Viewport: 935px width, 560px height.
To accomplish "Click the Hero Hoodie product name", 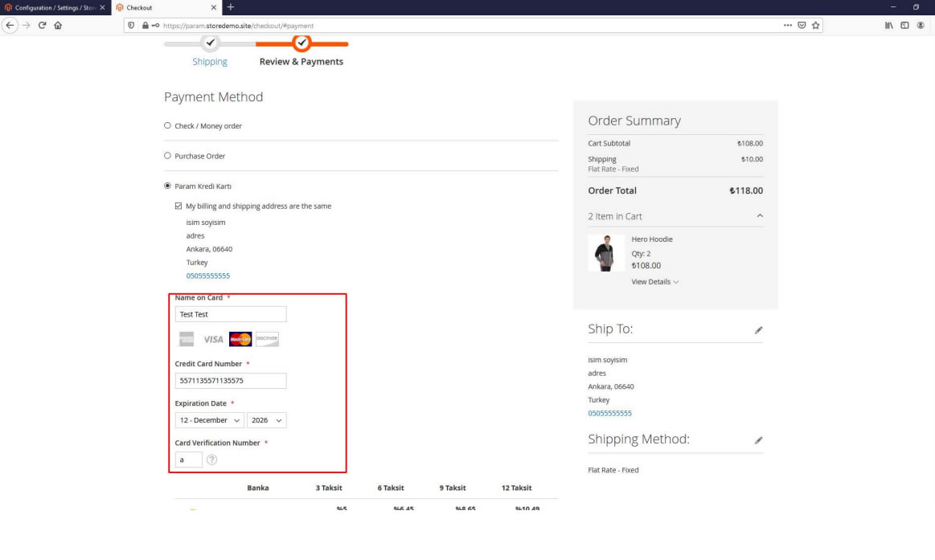I will point(652,239).
